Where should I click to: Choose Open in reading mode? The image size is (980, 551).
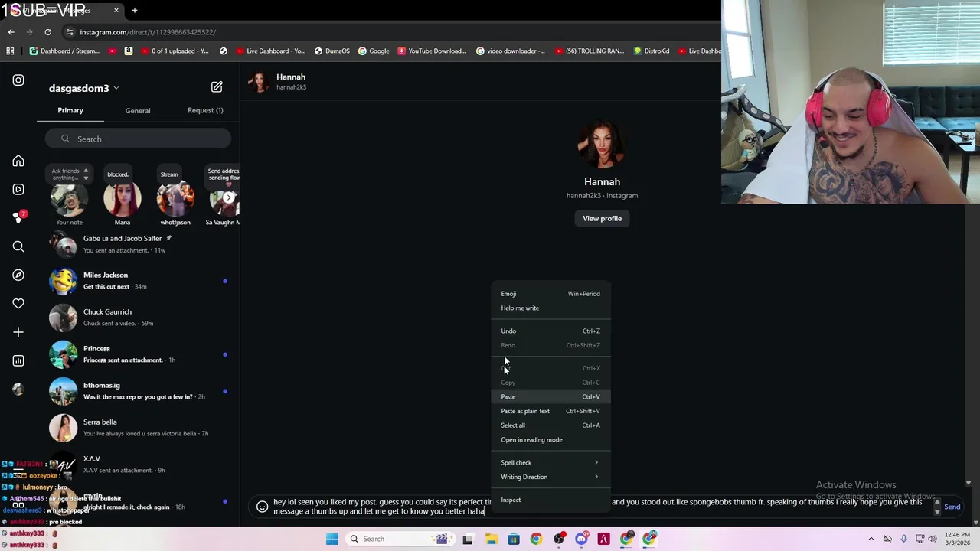click(550, 439)
